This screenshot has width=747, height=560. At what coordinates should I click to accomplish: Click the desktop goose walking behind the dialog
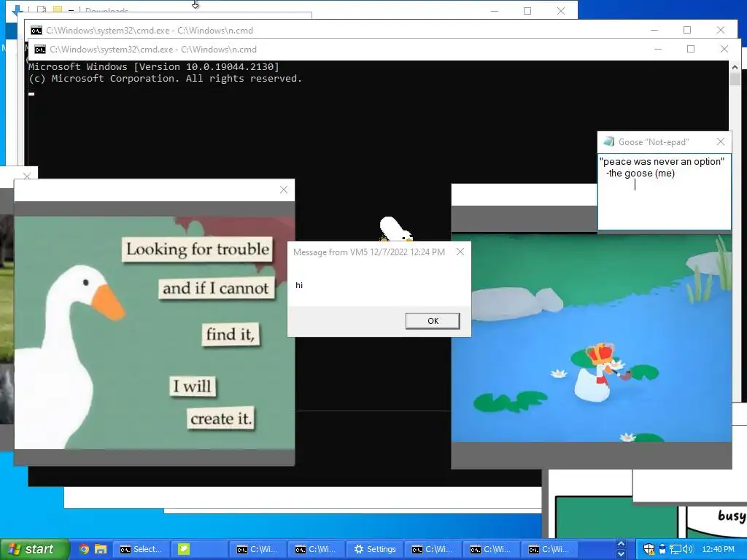395,229
